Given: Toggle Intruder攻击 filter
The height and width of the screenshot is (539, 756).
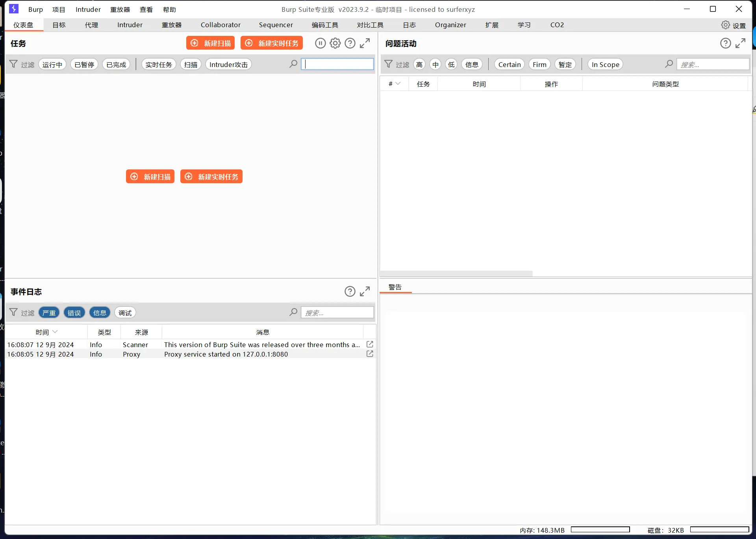Looking at the screenshot, I should pyautogui.click(x=228, y=65).
